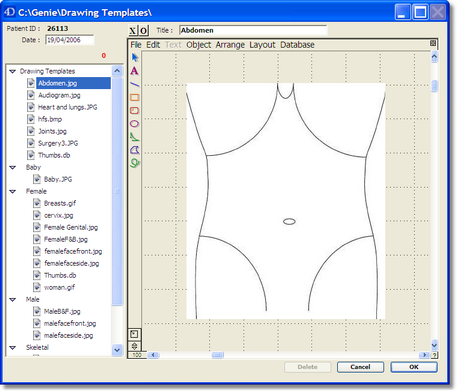This screenshot has height=392, width=457.
Task: Select the green polyline tool
Action: 134,137
